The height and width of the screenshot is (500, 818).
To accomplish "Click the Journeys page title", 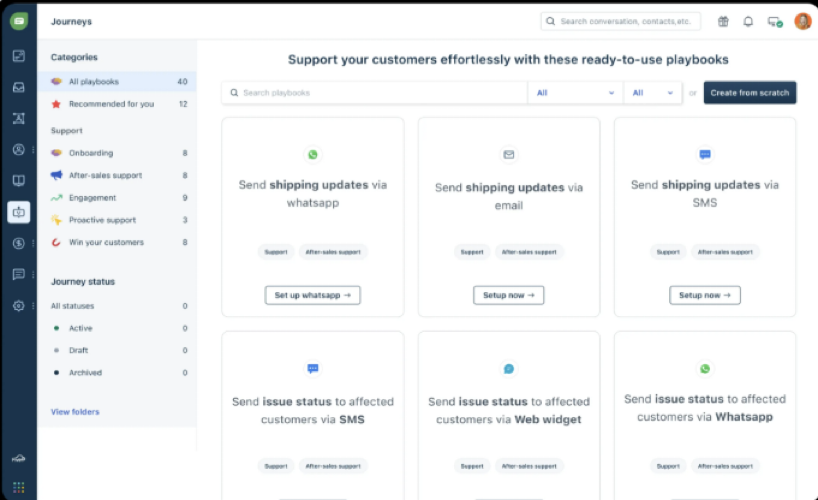I will click(x=71, y=21).
